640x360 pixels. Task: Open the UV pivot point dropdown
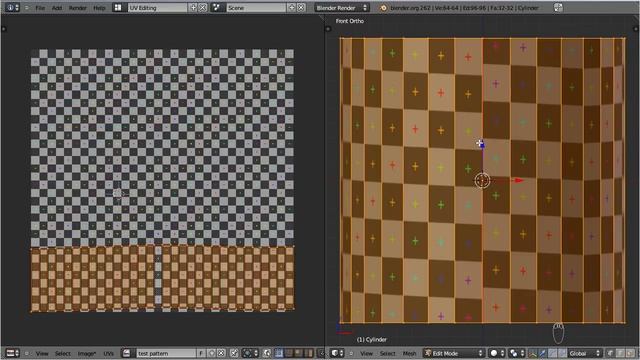click(x=249, y=353)
